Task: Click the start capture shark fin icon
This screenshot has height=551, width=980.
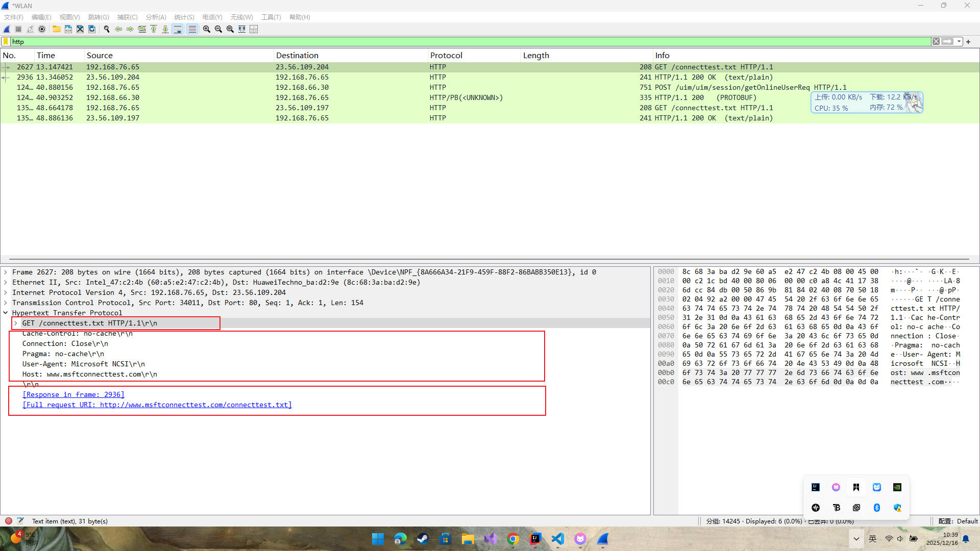Action: [7, 29]
